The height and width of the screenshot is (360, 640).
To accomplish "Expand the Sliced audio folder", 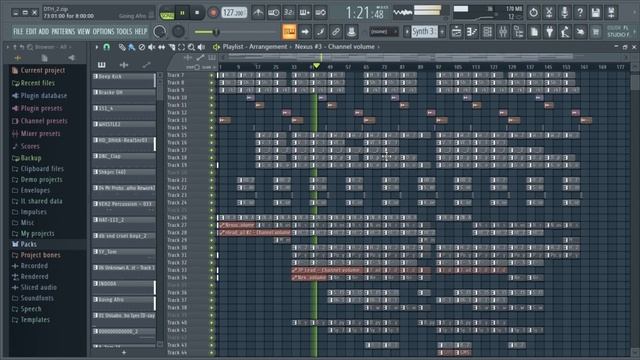I will (x=39, y=287).
